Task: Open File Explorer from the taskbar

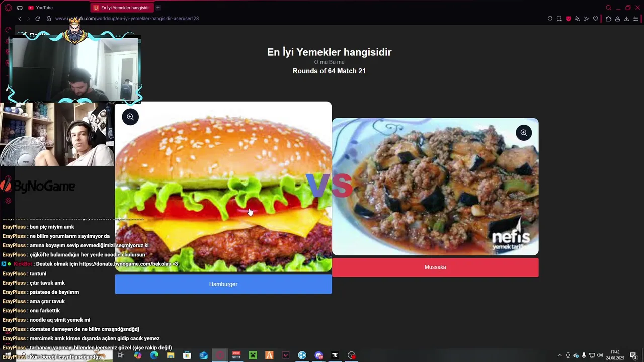Action: click(x=171, y=355)
